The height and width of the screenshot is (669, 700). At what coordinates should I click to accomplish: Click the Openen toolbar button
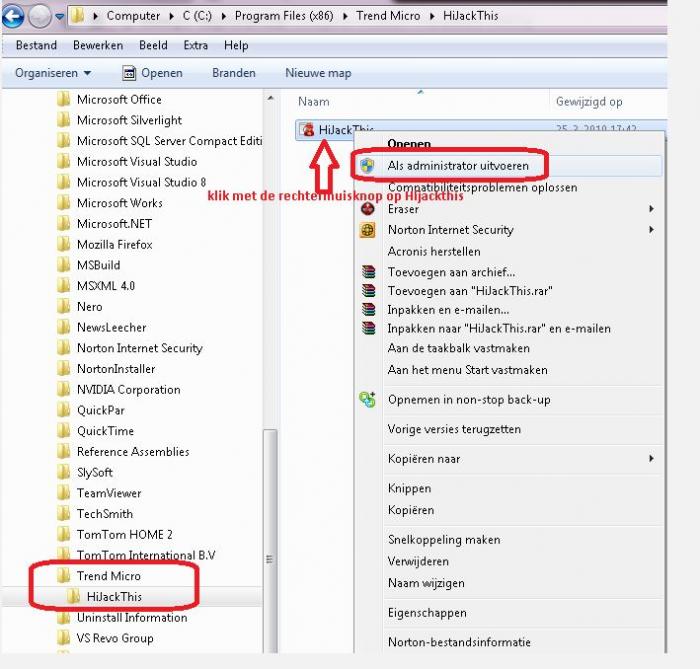tap(153, 73)
